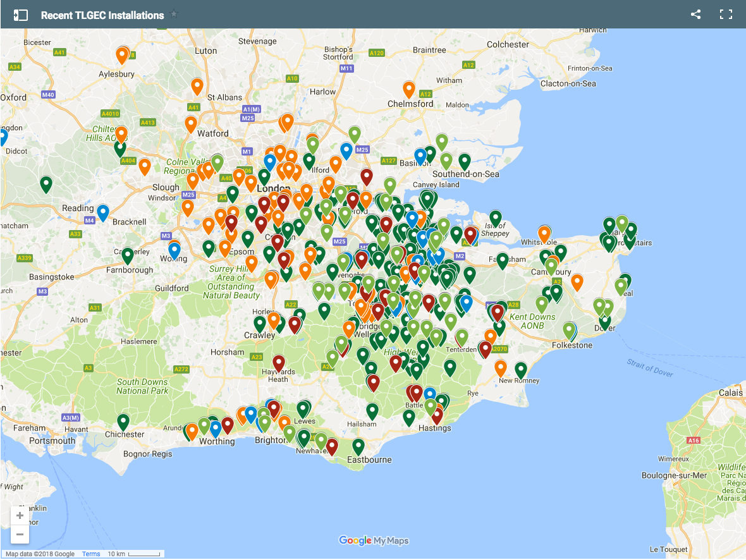Enter fullscreen mode via the expand icon

pos(726,14)
